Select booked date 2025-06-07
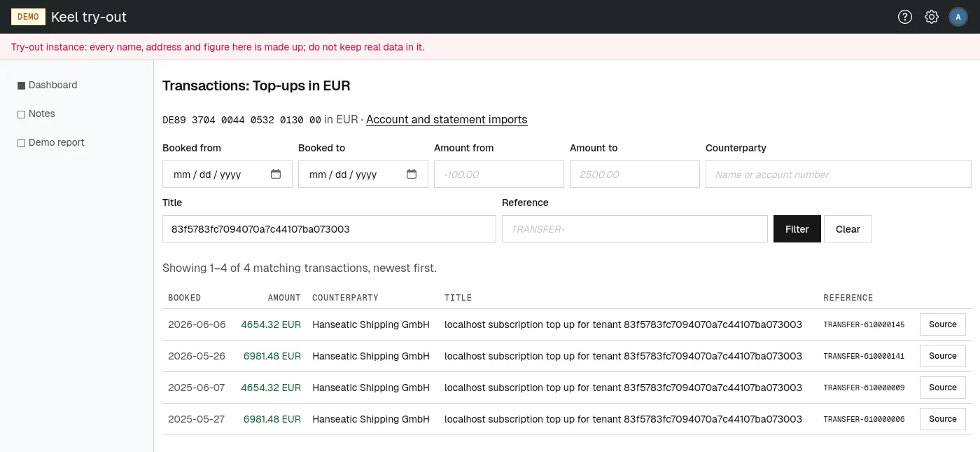Viewport: 980px width, 452px height. (x=197, y=388)
